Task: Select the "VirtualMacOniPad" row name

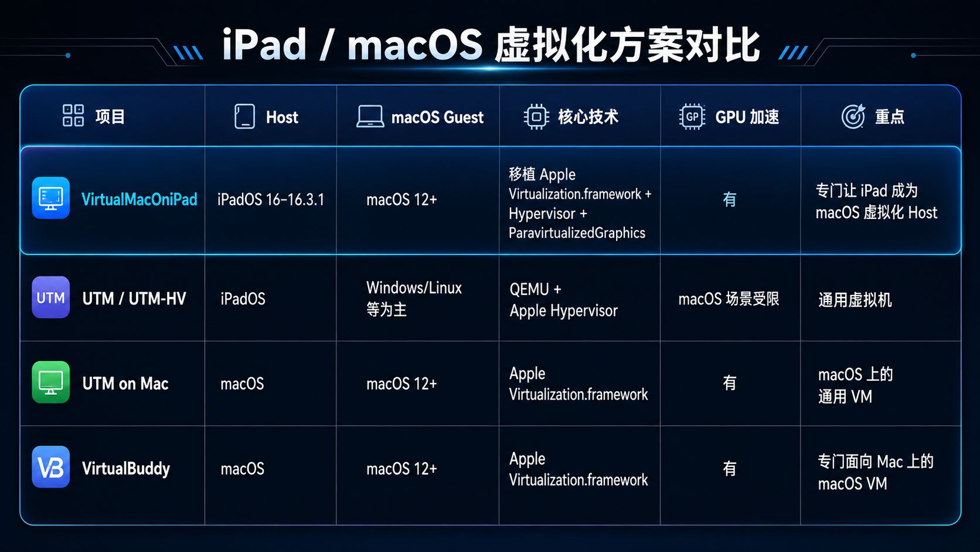Action: point(139,199)
